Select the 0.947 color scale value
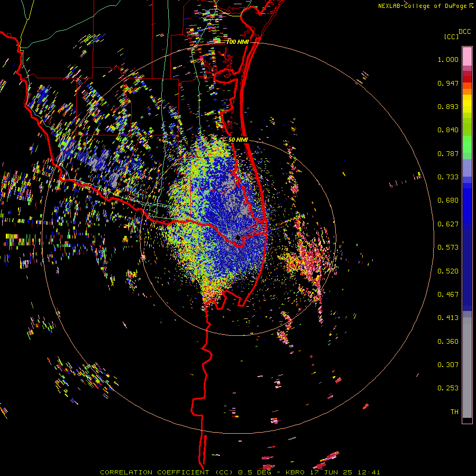476x476 pixels. tap(448, 83)
